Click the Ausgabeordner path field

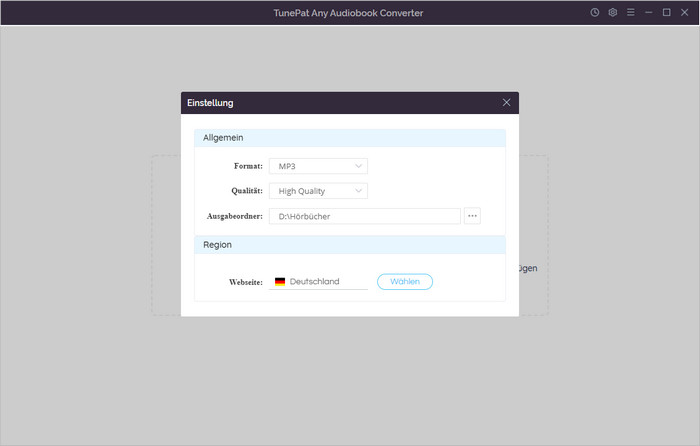pos(365,216)
